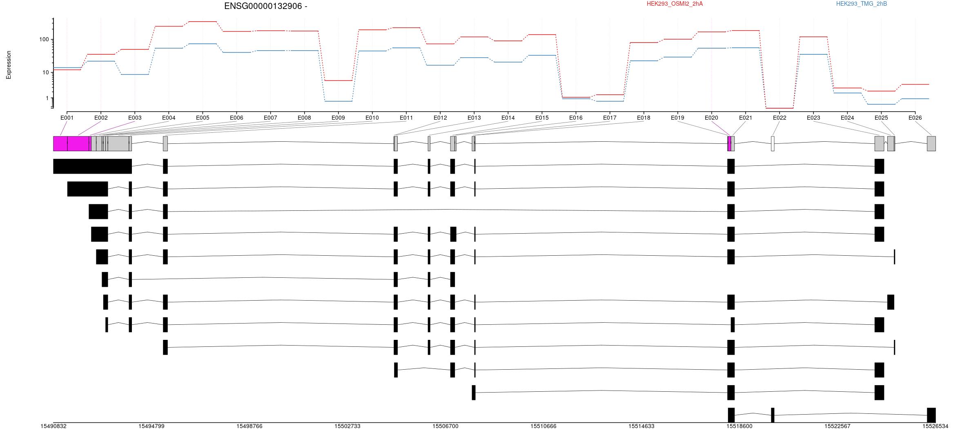Click the 10 tick on expression axis
980x433 pixels.
(x=46, y=73)
